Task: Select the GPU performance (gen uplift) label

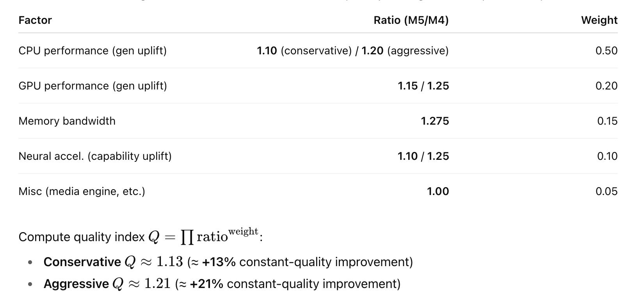Action: tap(93, 86)
